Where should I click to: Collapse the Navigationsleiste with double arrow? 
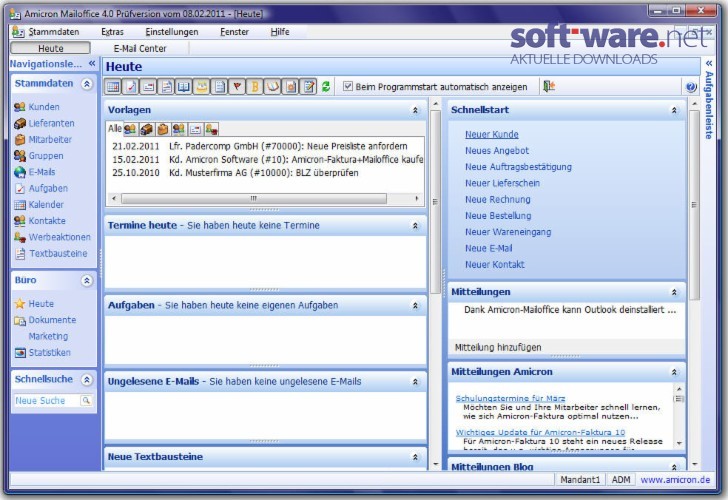pyautogui.click(x=92, y=63)
